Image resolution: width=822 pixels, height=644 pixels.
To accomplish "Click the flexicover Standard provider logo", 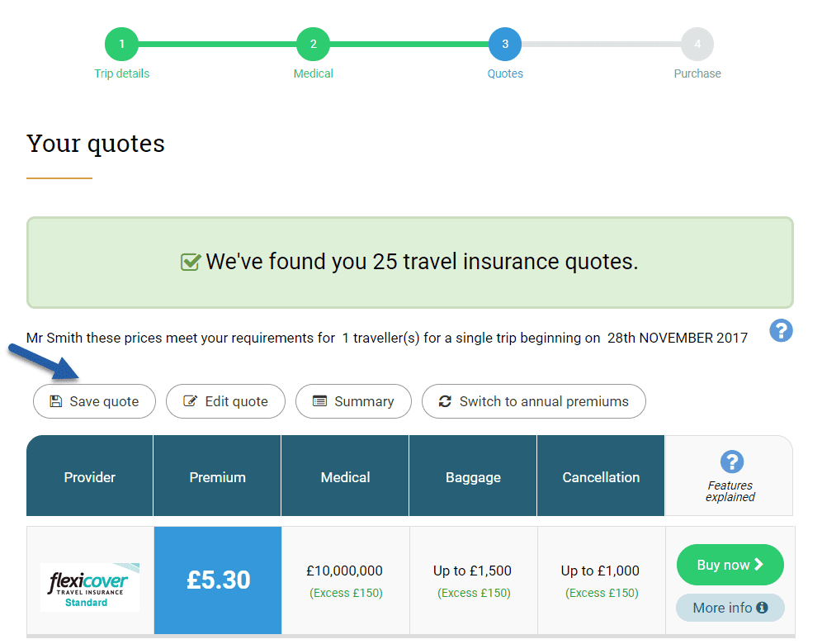I will (90, 587).
